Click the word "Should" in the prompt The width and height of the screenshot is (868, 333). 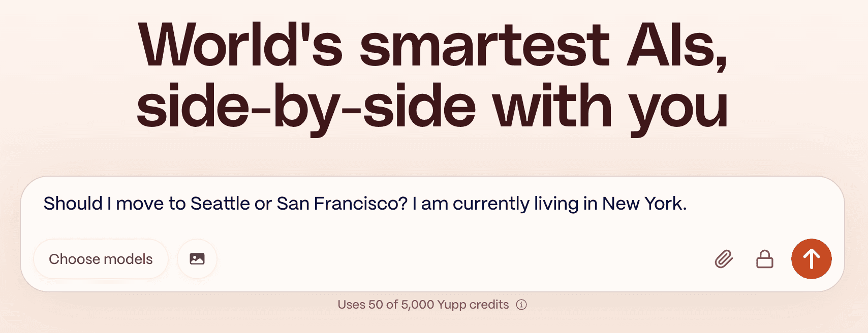tap(73, 204)
